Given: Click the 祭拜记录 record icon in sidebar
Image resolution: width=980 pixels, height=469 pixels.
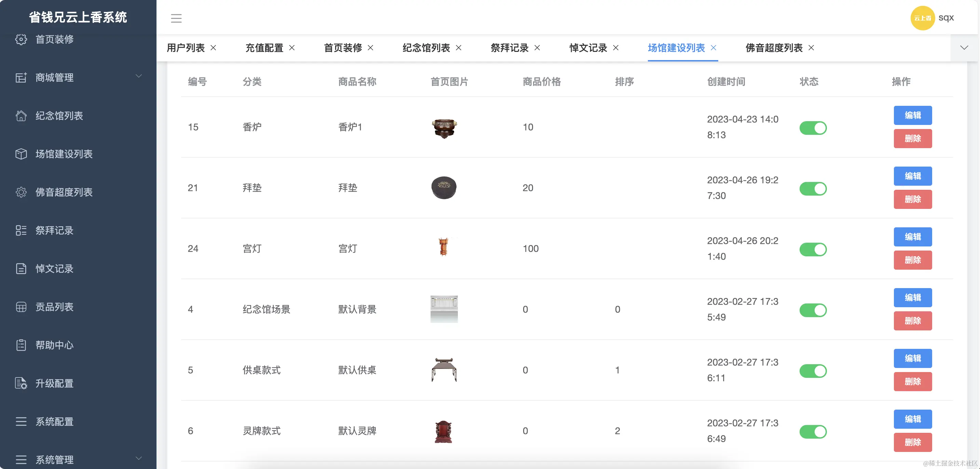Looking at the screenshot, I should pos(21,230).
